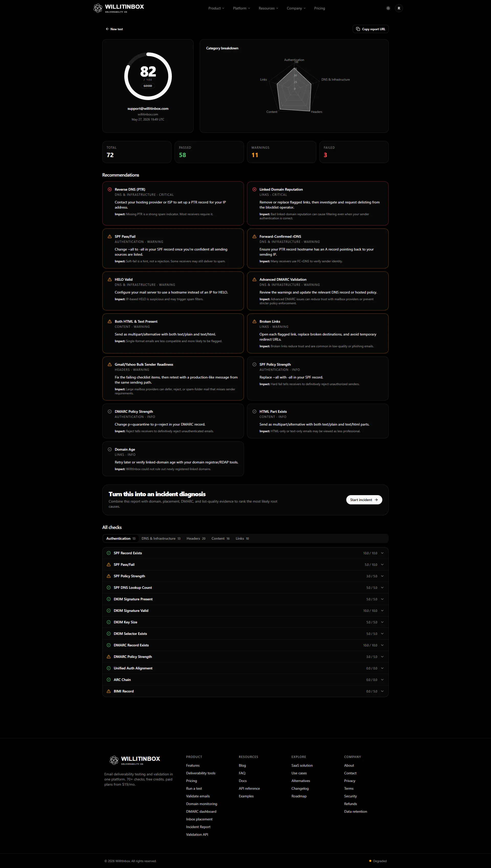
Task: Open the Changelog footer link
Action: point(300,788)
